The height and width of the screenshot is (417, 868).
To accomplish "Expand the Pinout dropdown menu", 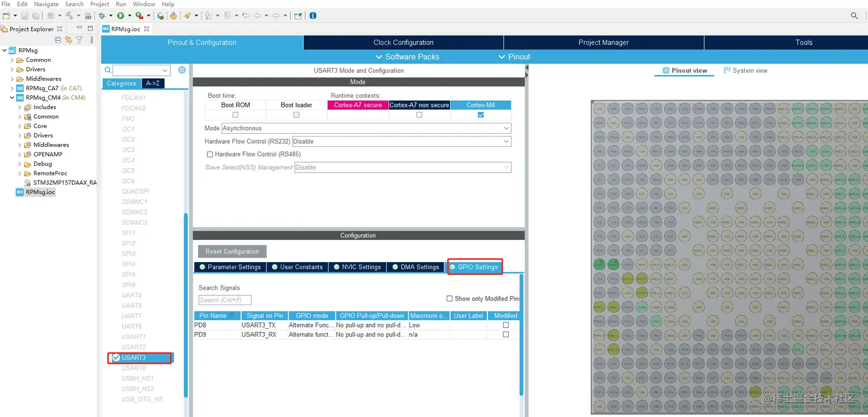I will [514, 57].
